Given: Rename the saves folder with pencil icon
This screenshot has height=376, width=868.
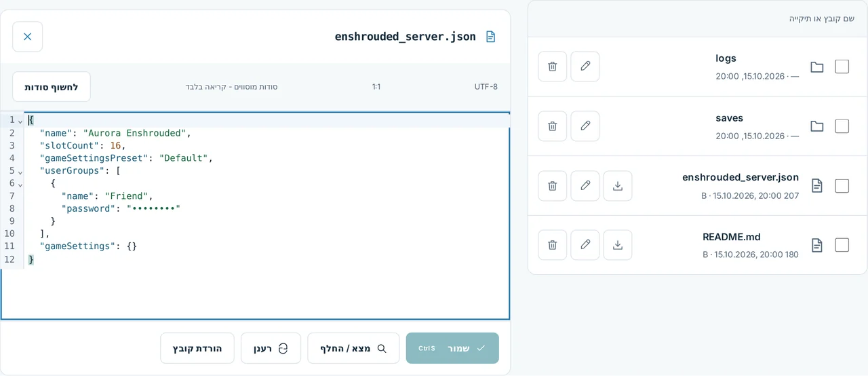Looking at the screenshot, I should 585,126.
